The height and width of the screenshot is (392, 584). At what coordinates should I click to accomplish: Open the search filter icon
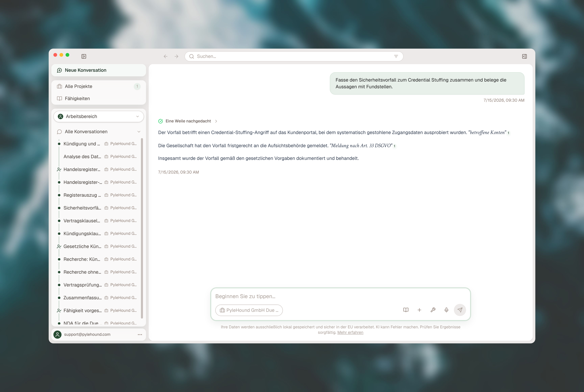[396, 57]
